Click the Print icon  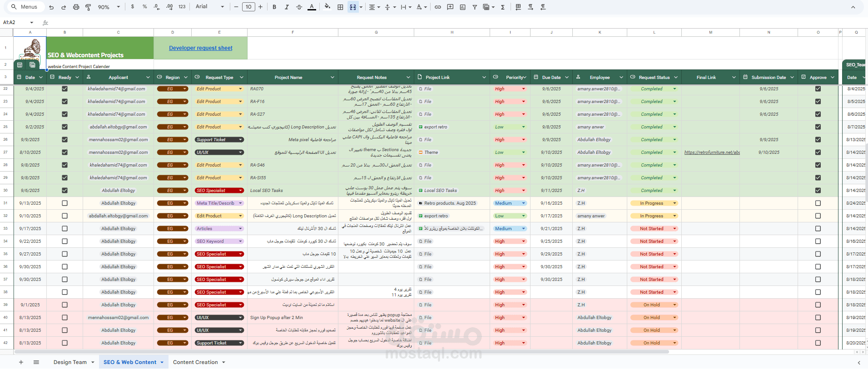tap(76, 7)
